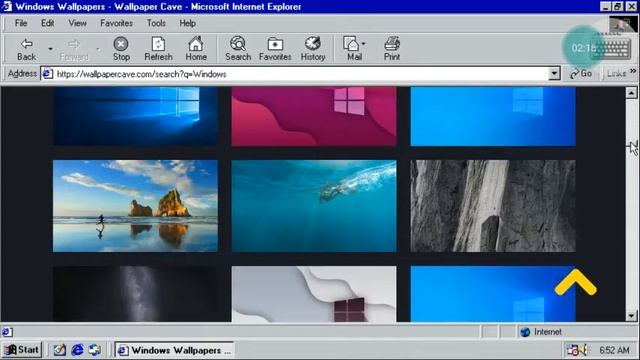Open the magenta Windows 11 wallpaper
This screenshot has height=360, width=640.
pyautogui.click(x=314, y=116)
